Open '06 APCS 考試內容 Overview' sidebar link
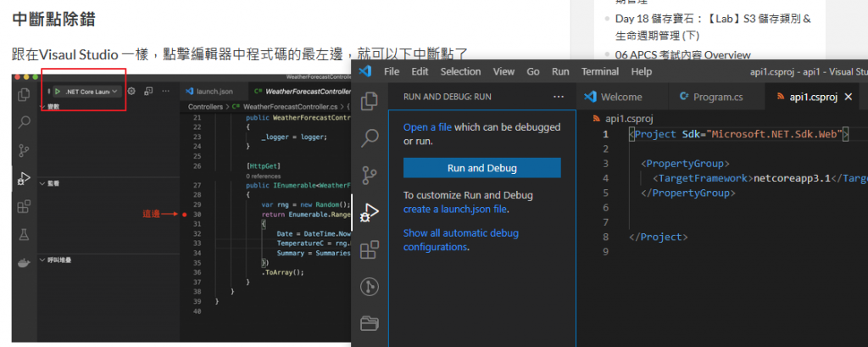868x347 pixels. pos(682,54)
